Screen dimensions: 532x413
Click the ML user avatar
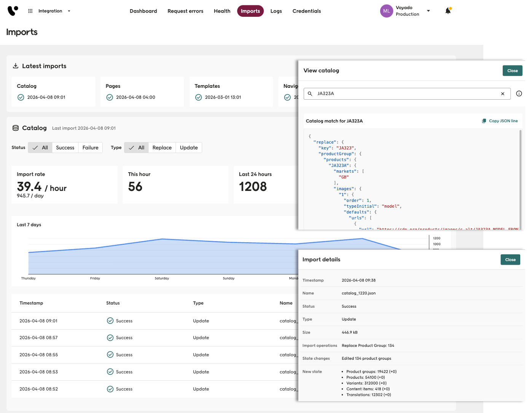[386, 11]
